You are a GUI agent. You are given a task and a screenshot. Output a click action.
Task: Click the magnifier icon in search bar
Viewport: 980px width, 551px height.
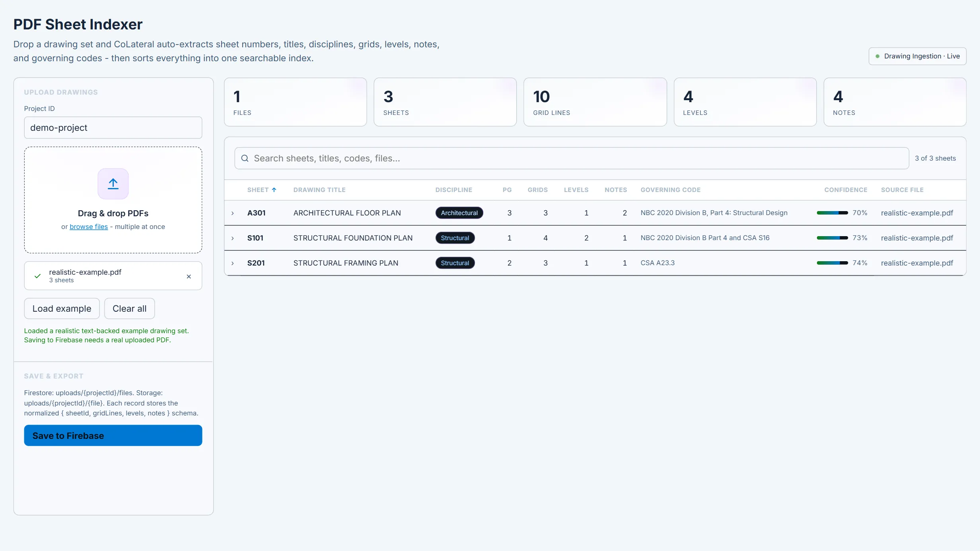pyautogui.click(x=245, y=158)
